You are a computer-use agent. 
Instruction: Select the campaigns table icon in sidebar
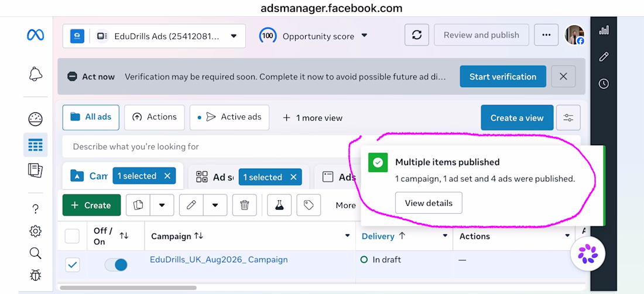[35, 145]
